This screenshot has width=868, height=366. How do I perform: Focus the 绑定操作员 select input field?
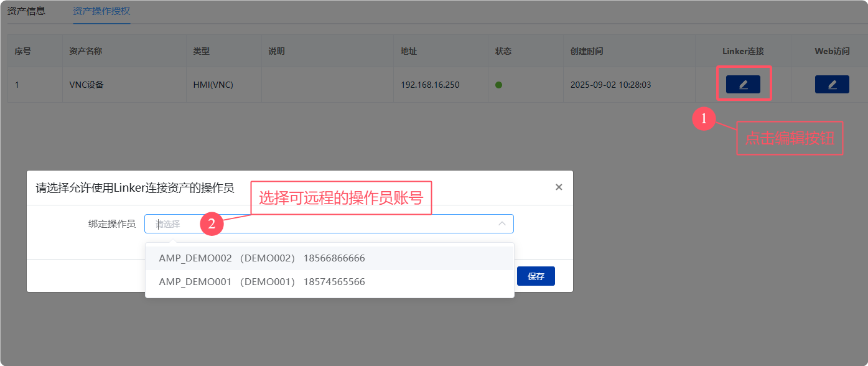[x=324, y=224]
